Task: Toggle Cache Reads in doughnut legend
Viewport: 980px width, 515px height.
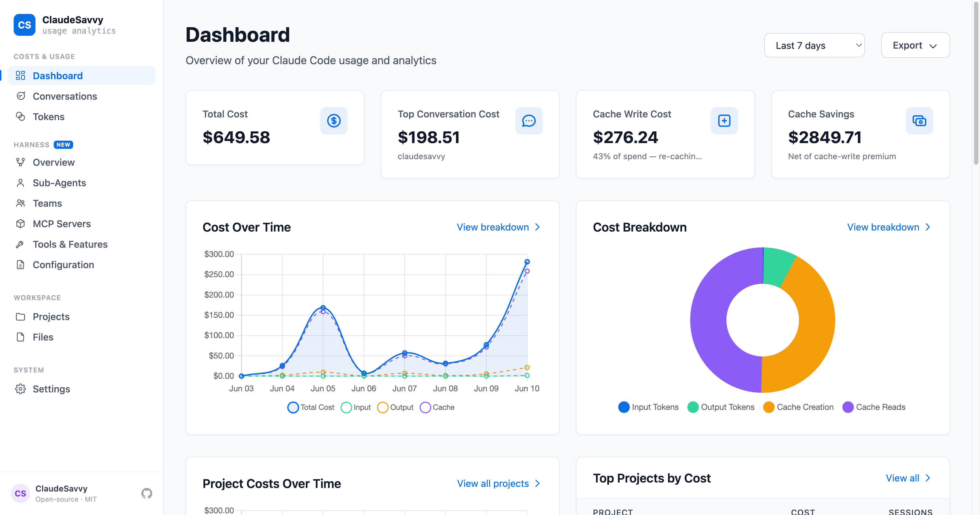Action: tap(874, 407)
